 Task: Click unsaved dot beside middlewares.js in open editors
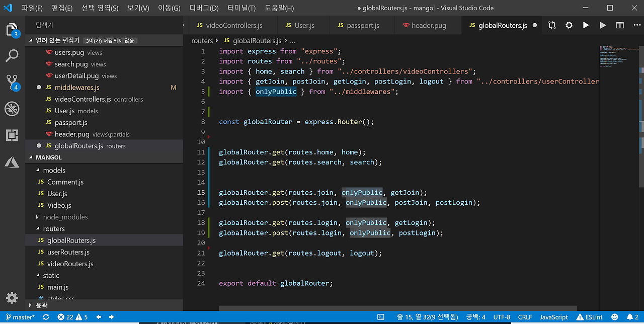(39, 88)
